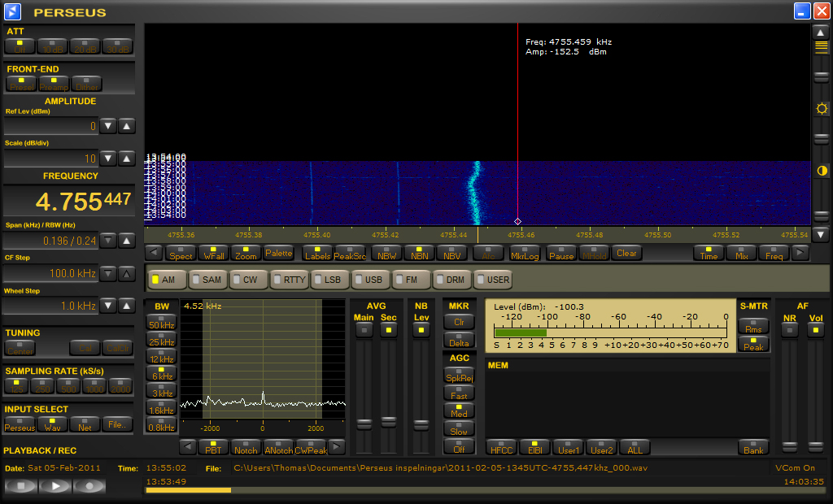
Task: Open the Palette selector
Action: pyautogui.click(x=278, y=253)
